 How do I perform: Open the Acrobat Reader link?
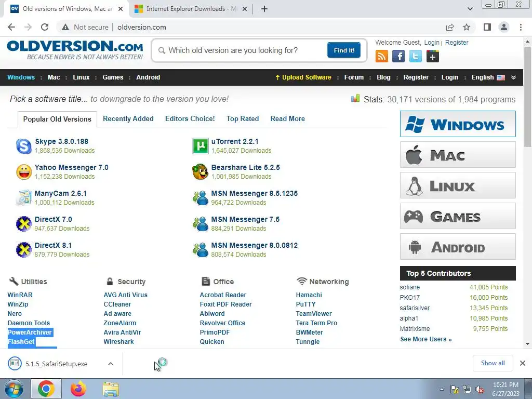click(223, 295)
